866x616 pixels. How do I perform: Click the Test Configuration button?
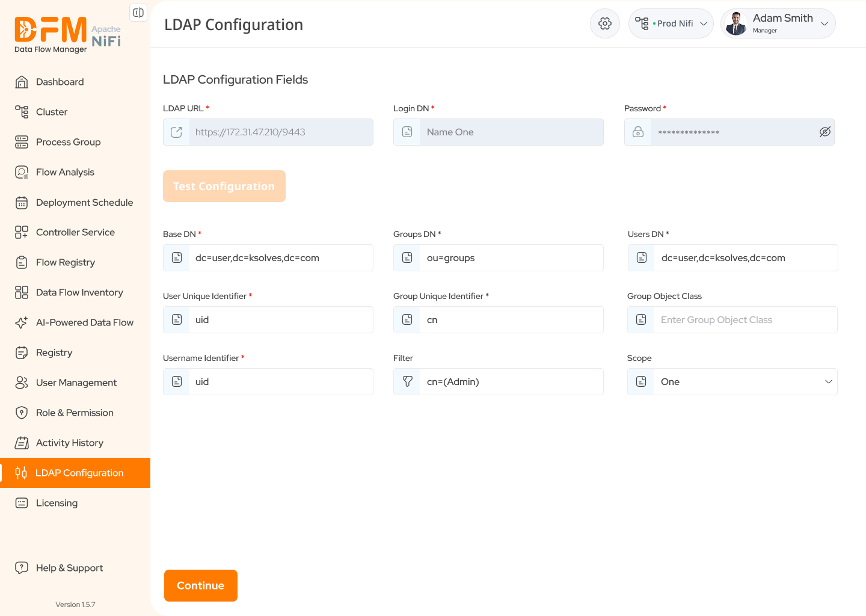tap(224, 186)
